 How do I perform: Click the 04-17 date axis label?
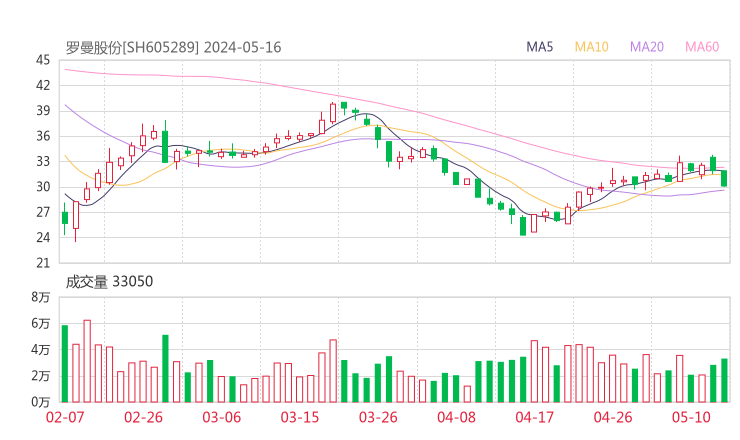535,417
